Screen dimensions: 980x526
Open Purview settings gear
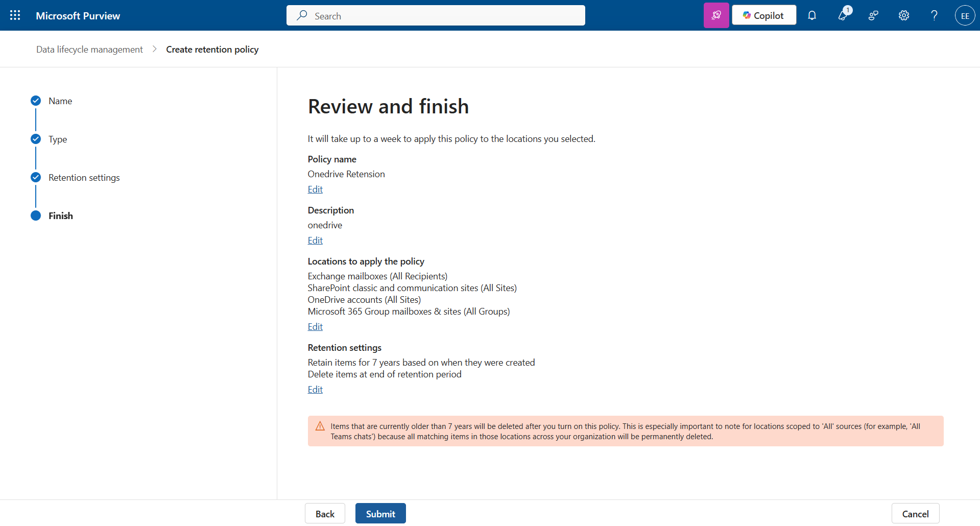click(x=903, y=15)
